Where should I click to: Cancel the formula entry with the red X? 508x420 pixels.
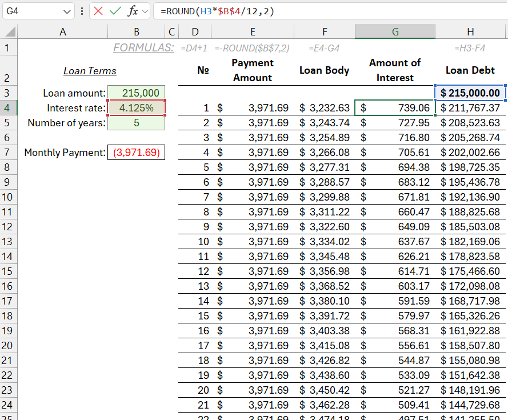[98, 11]
